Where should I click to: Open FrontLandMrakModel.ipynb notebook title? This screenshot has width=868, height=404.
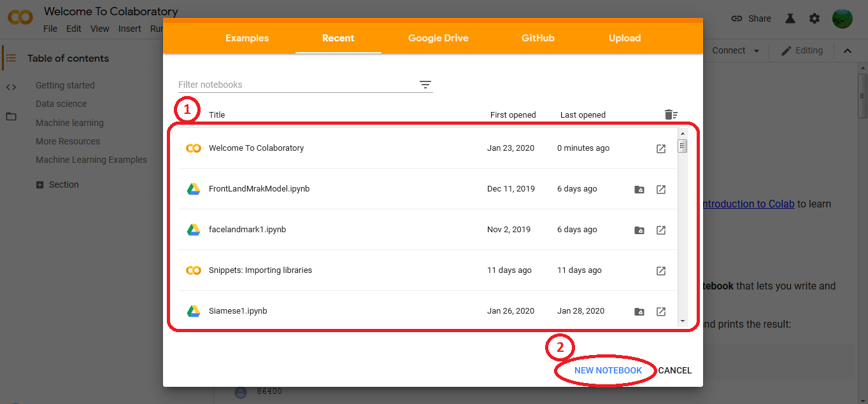coord(259,189)
